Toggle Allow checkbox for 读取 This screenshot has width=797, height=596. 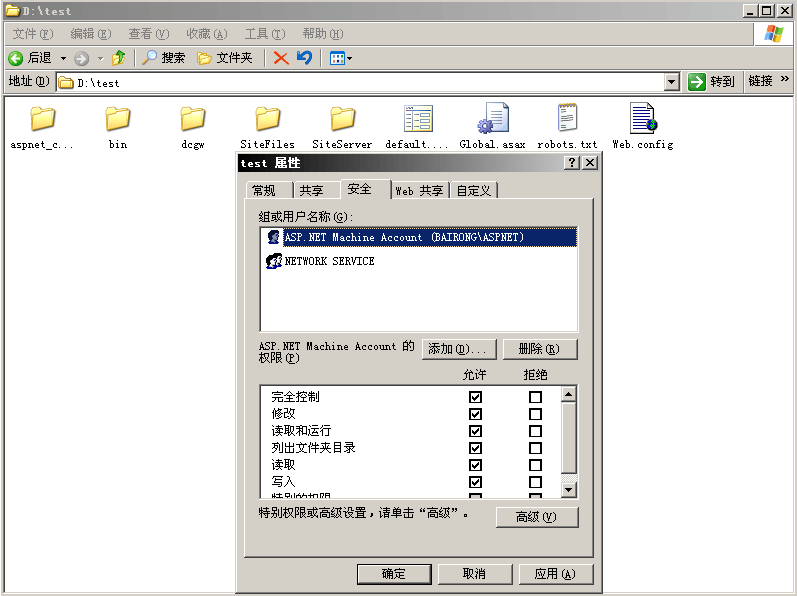(x=475, y=465)
